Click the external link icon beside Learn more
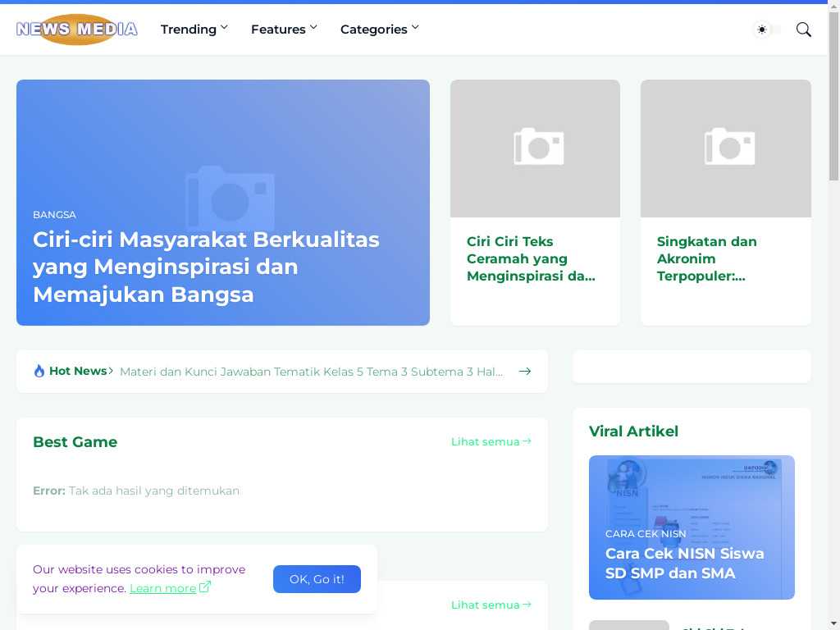840x630 pixels. click(205, 587)
